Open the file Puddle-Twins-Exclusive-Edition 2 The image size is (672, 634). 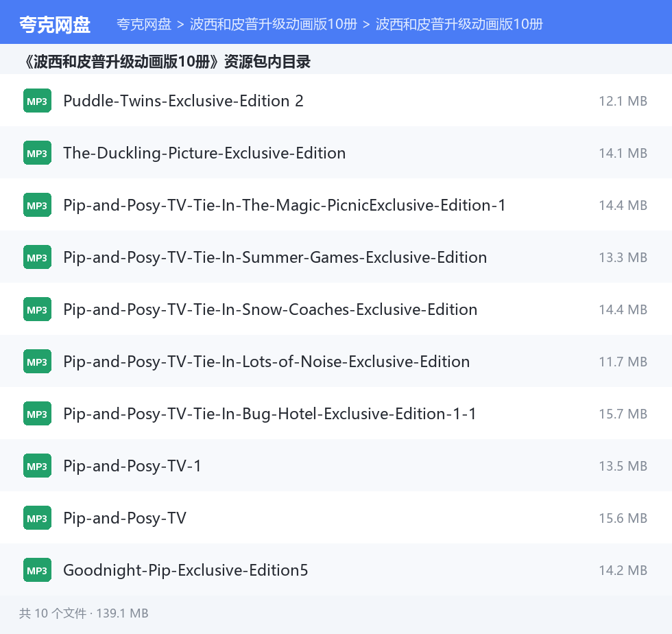(184, 101)
